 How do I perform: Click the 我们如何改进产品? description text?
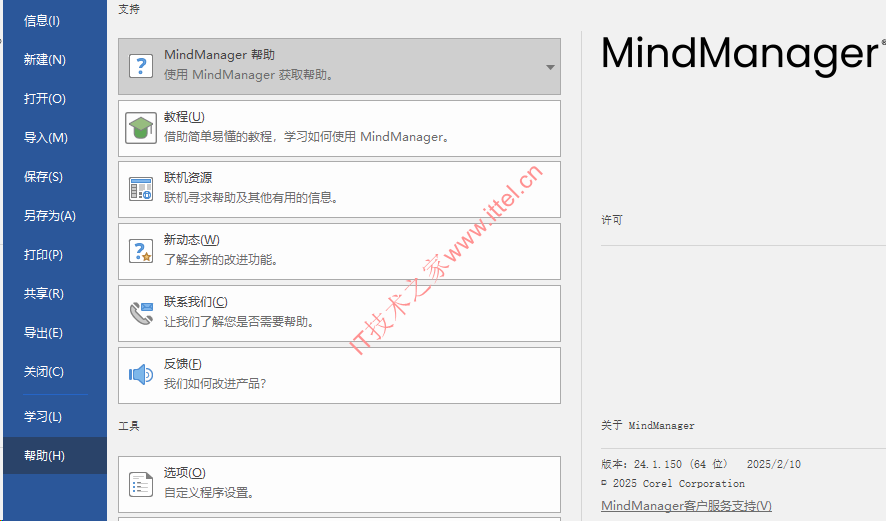pyautogui.click(x=215, y=384)
